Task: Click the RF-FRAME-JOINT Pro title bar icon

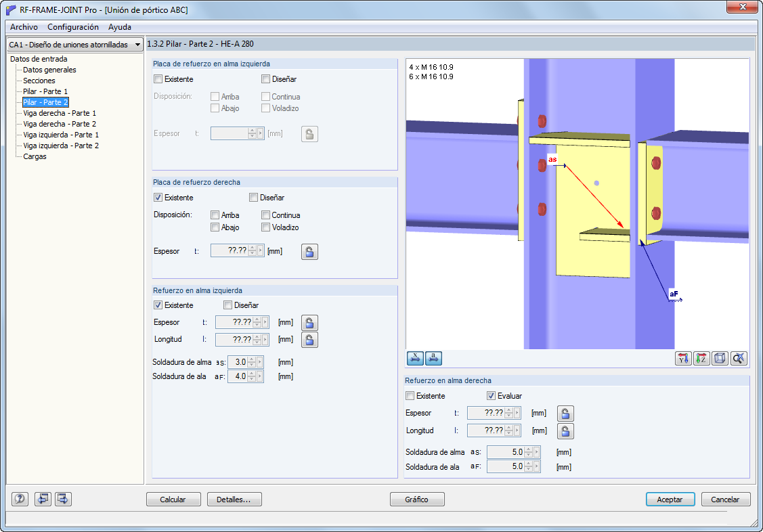Action: pos(11,9)
